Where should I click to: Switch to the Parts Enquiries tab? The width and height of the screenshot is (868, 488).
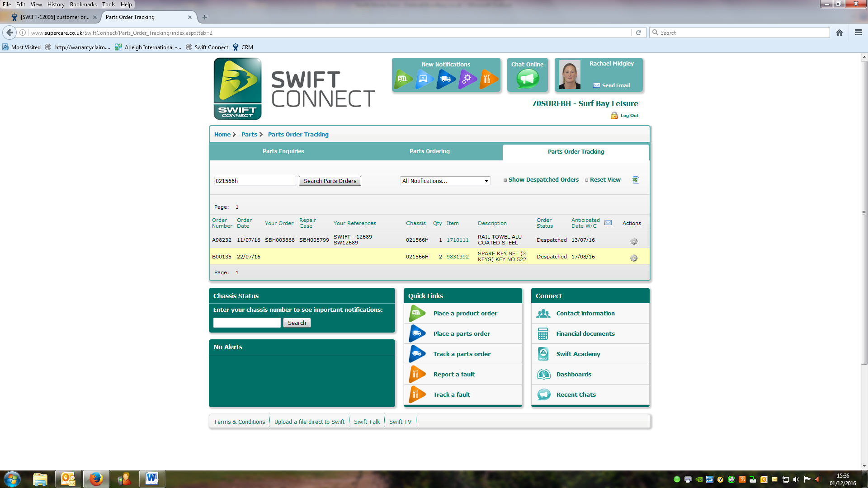click(x=283, y=151)
